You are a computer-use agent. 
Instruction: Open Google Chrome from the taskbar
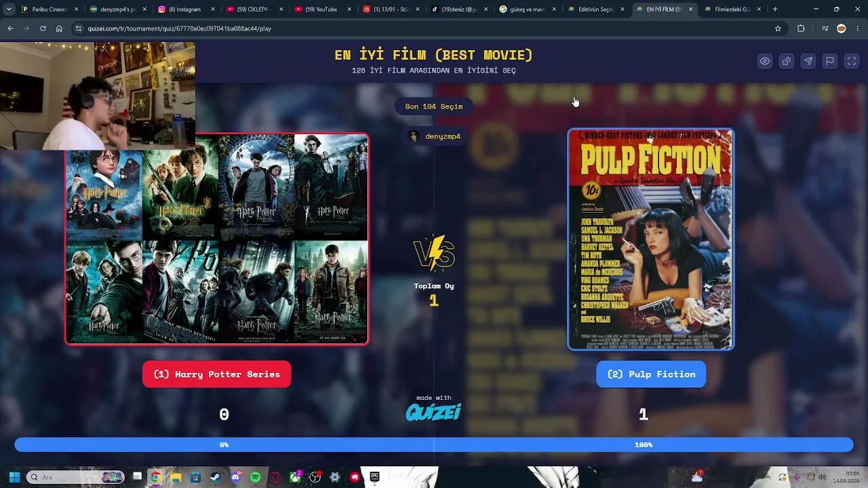[x=156, y=477]
